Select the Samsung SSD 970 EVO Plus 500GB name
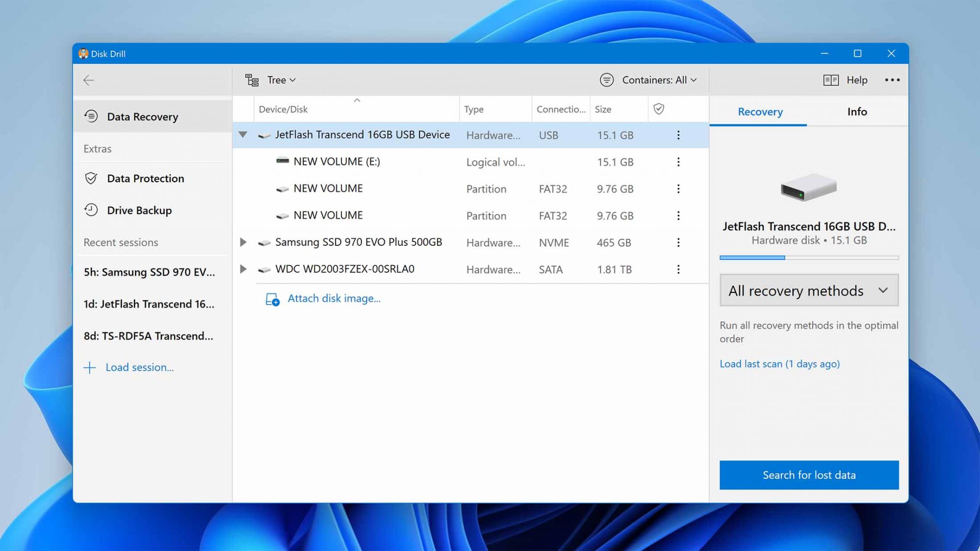 (359, 242)
